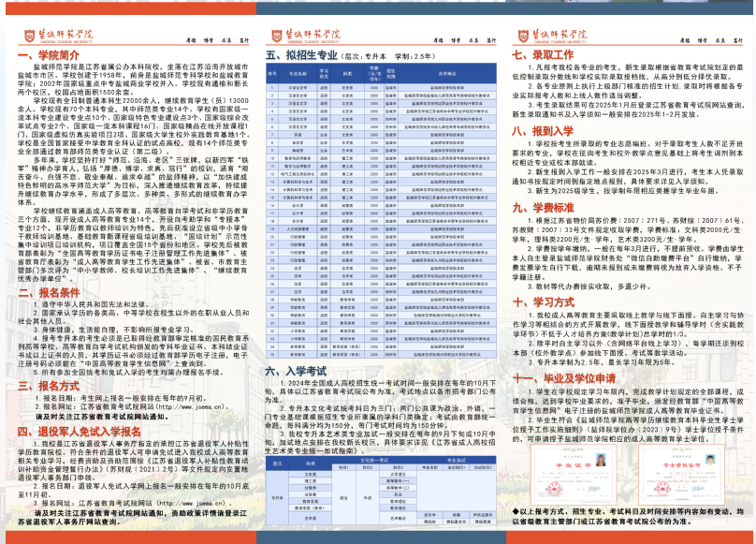Select the 六、入学考试 heading
This screenshot has width=756, height=544.
[x=296, y=371]
